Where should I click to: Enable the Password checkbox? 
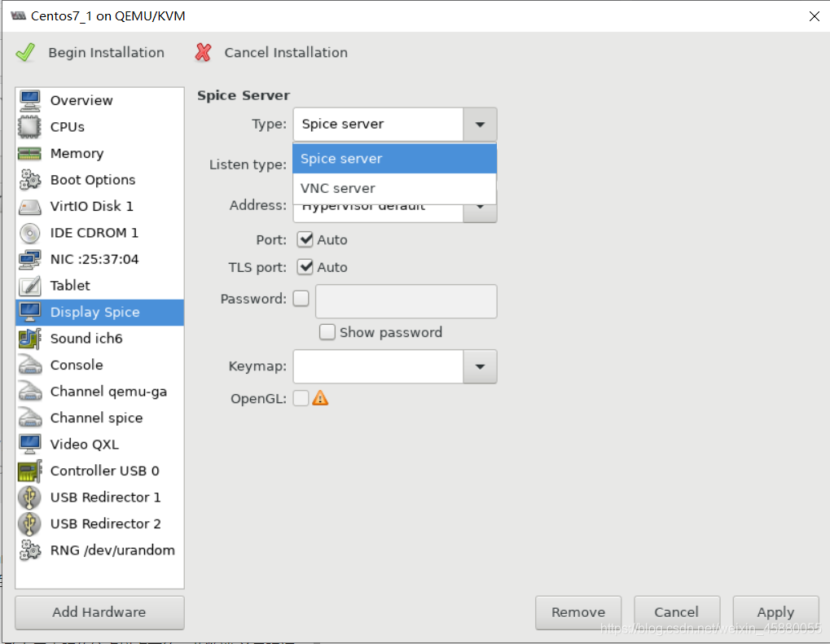point(301,299)
